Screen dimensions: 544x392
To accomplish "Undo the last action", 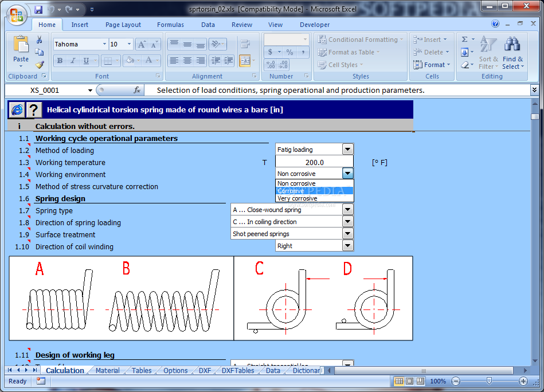I will click(x=52, y=9).
